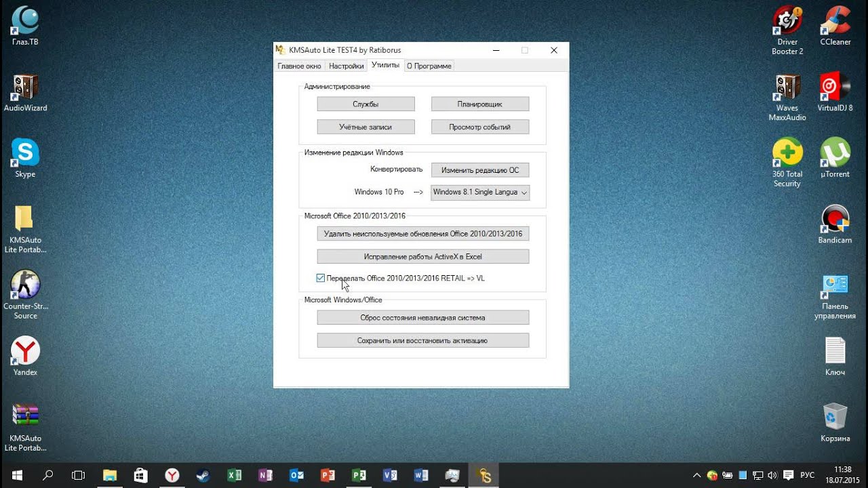Screen dimensions: 868x488
Task: Click the Планировщик button
Action: (480, 104)
